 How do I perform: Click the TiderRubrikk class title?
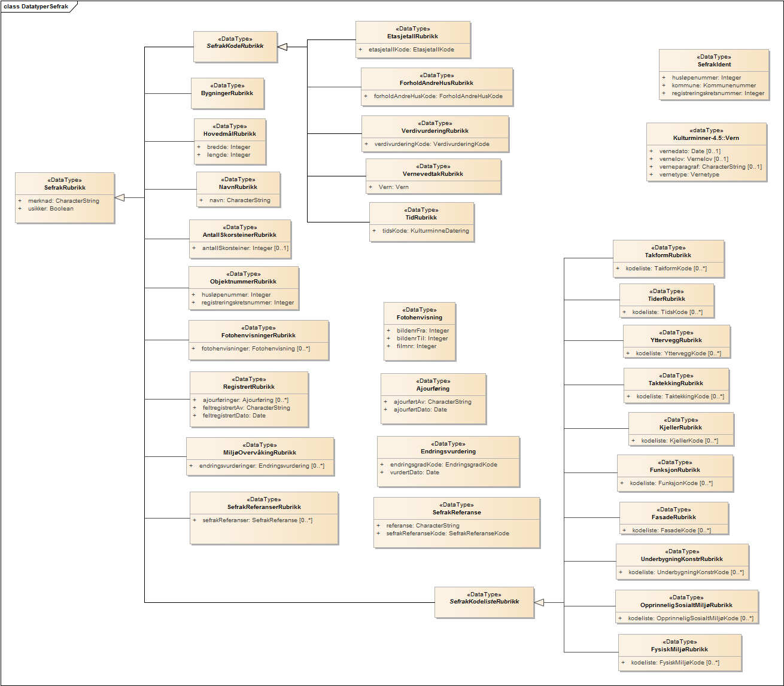point(666,299)
